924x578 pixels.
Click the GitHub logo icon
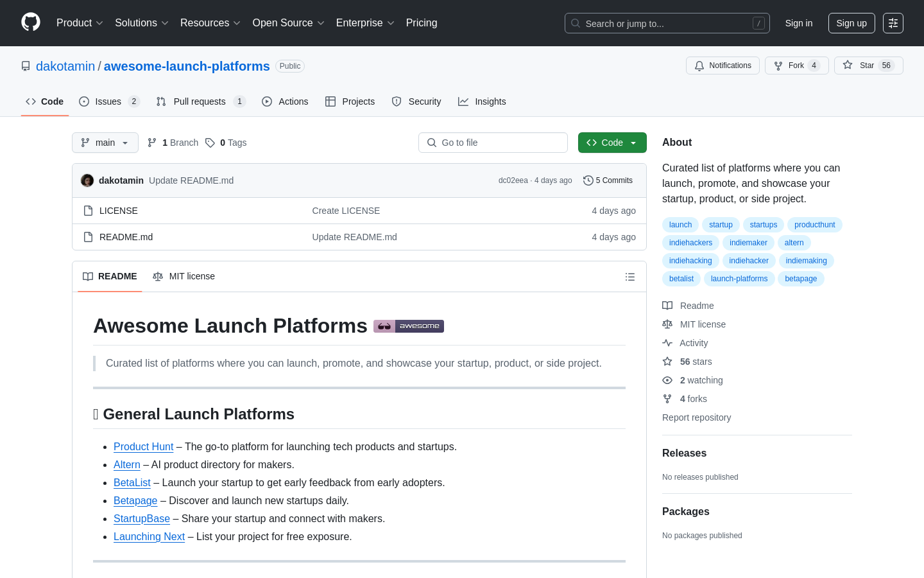[31, 22]
